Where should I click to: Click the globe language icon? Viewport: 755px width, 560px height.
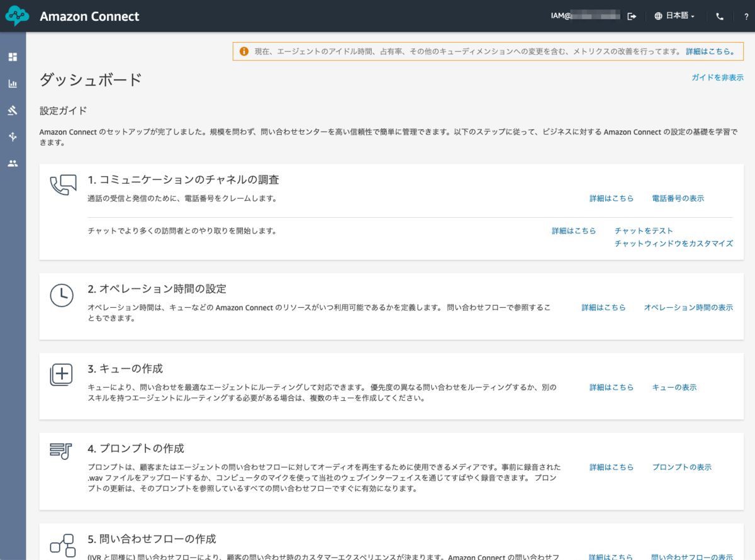point(659,16)
